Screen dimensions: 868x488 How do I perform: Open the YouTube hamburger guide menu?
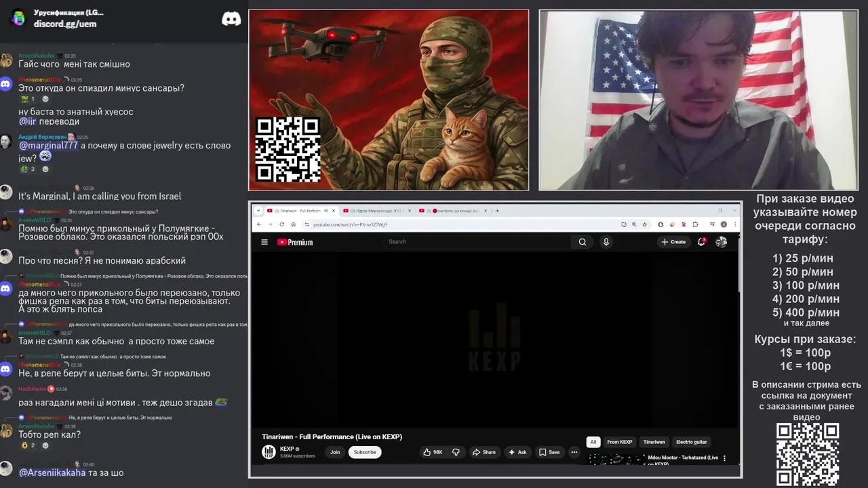pos(264,242)
